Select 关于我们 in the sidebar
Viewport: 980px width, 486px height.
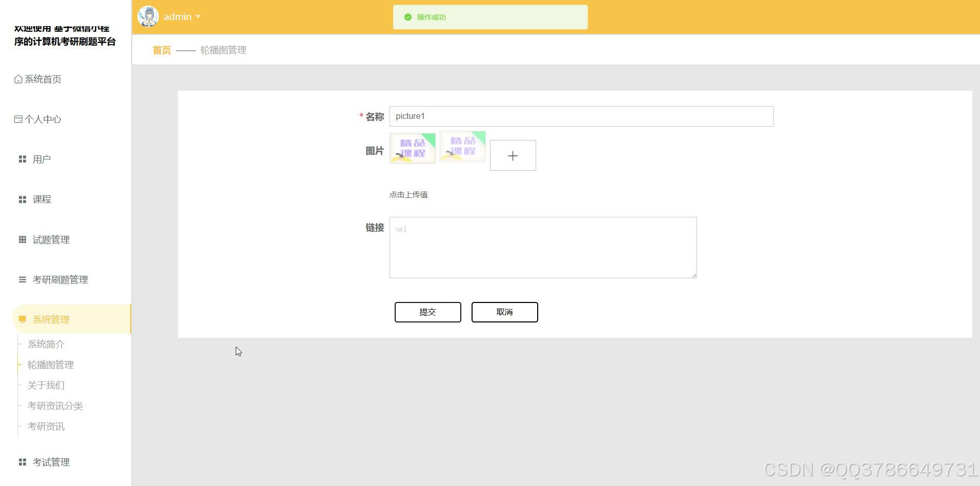[x=46, y=385]
